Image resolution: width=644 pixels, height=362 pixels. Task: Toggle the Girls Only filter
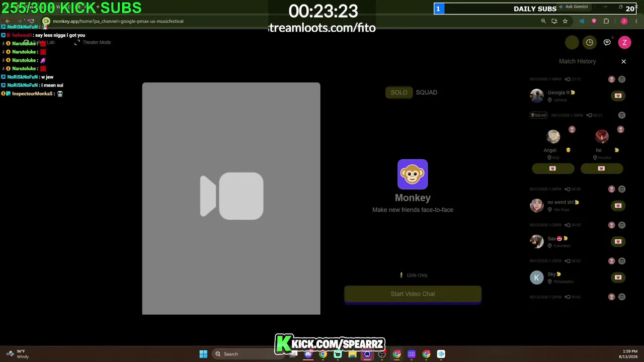click(413, 276)
